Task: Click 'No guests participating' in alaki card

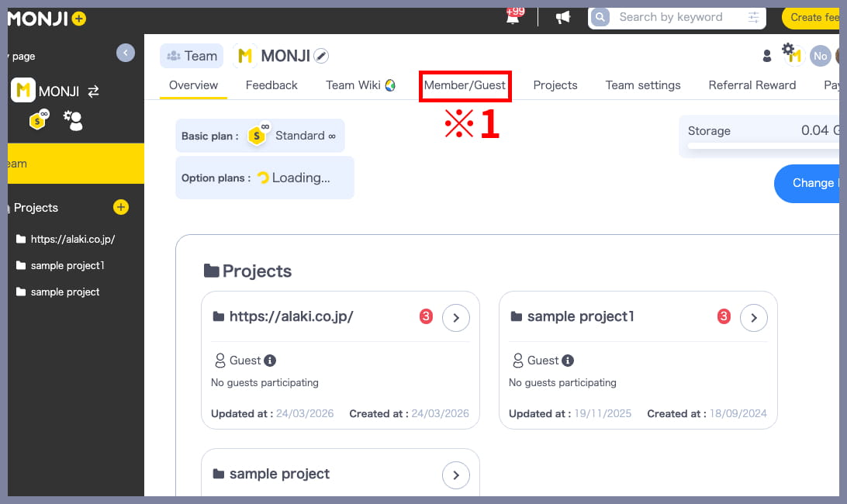Action: point(264,383)
